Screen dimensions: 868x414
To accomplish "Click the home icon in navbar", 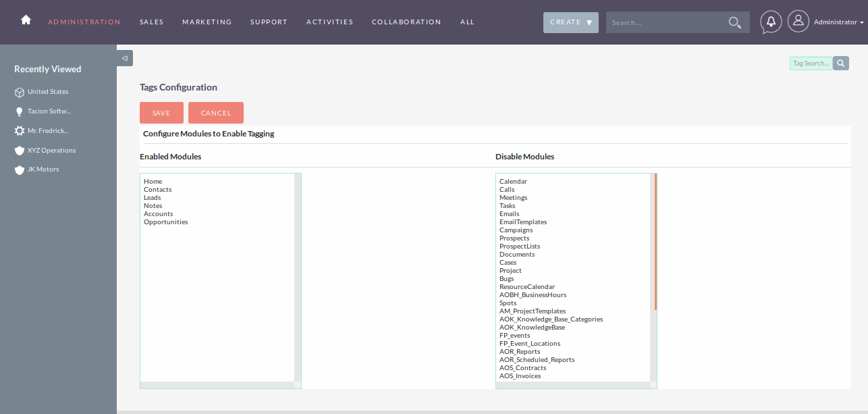I will [26, 20].
